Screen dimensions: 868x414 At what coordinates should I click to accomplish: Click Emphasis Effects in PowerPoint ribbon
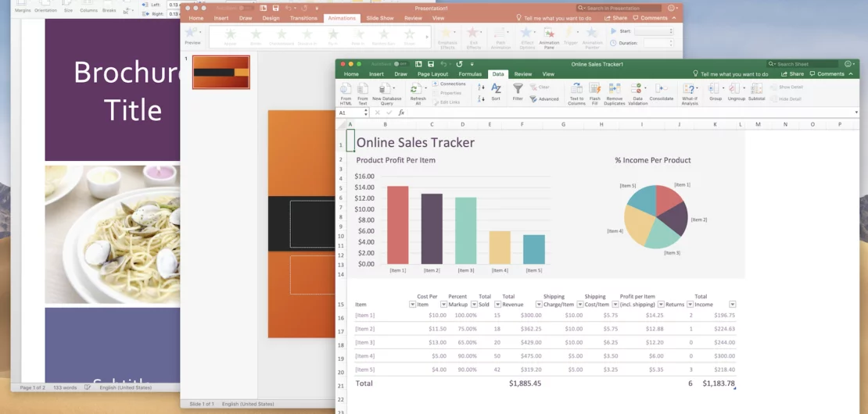tap(447, 38)
